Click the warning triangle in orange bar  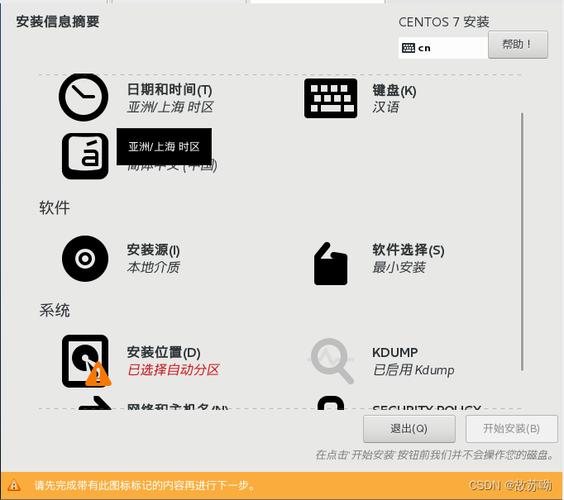click(14, 486)
